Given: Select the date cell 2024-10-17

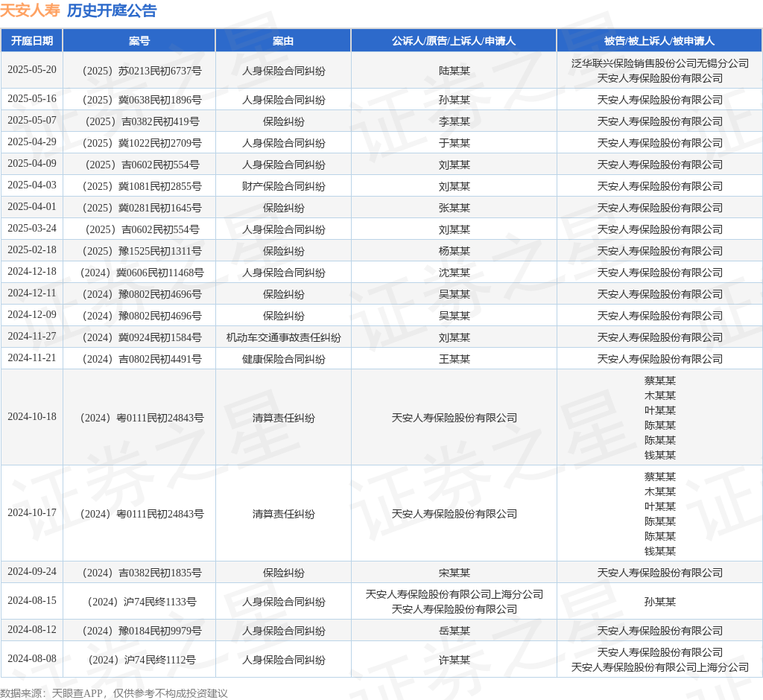Looking at the screenshot, I should 32,513.
